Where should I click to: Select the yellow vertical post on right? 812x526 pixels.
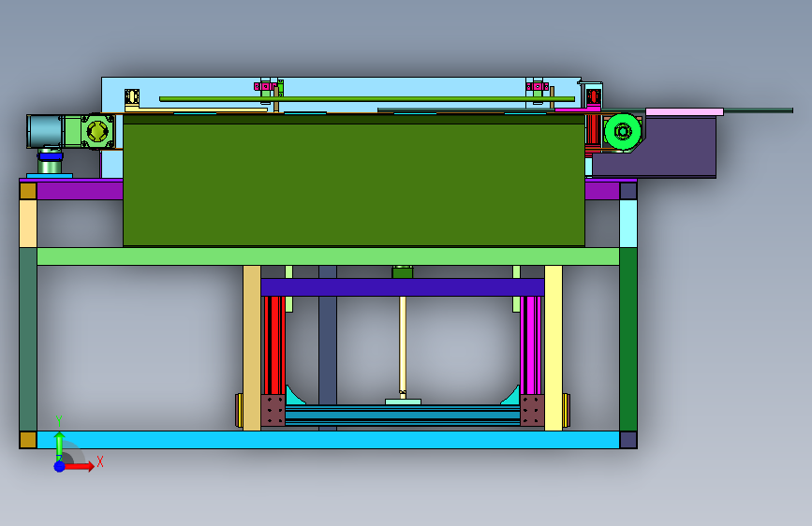point(554,348)
